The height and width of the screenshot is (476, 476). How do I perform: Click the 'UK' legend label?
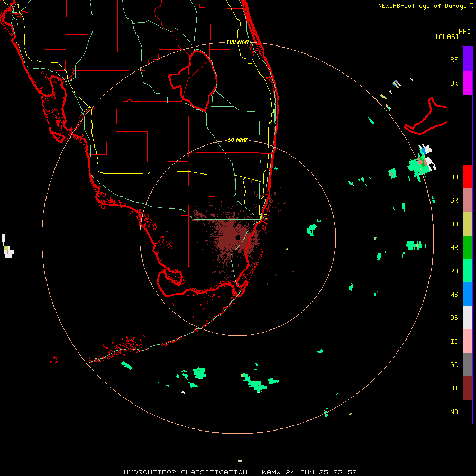(x=454, y=83)
